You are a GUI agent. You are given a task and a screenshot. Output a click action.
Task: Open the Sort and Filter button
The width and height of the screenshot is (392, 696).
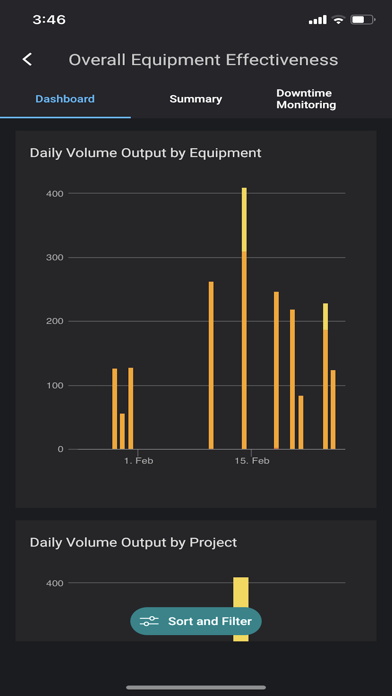click(x=196, y=621)
